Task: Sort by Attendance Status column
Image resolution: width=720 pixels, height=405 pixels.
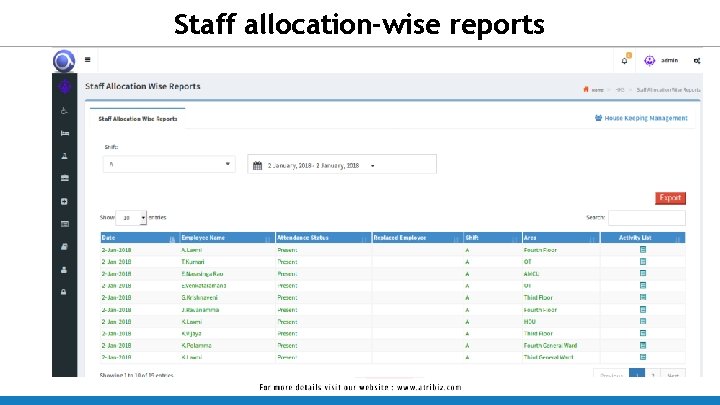Action: tap(323, 237)
